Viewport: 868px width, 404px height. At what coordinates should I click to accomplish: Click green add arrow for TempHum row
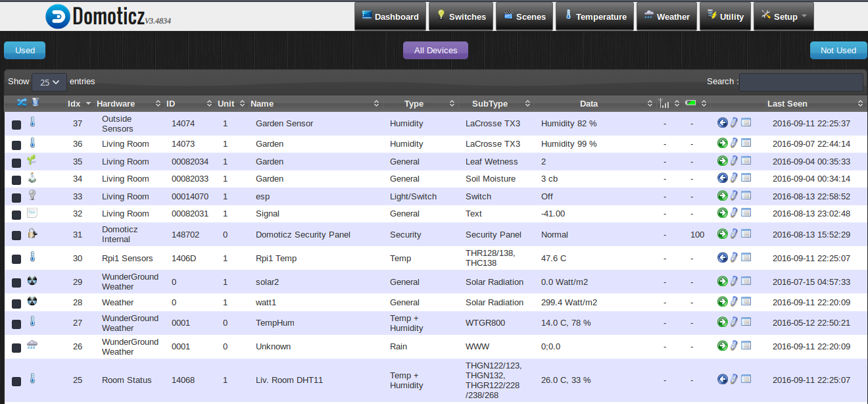click(x=722, y=322)
